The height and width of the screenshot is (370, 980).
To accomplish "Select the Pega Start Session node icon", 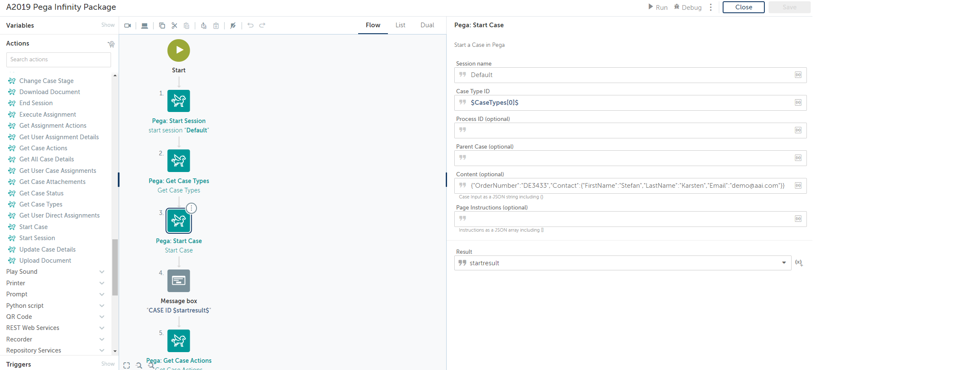I will (x=179, y=101).
